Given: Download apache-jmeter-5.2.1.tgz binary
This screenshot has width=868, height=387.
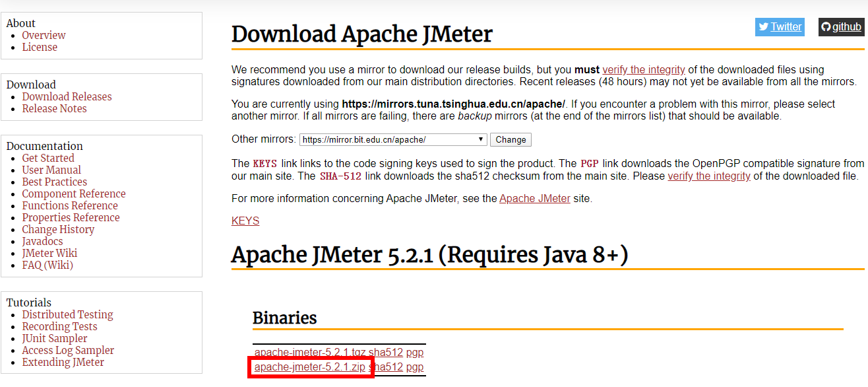Looking at the screenshot, I should coord(310,353).
